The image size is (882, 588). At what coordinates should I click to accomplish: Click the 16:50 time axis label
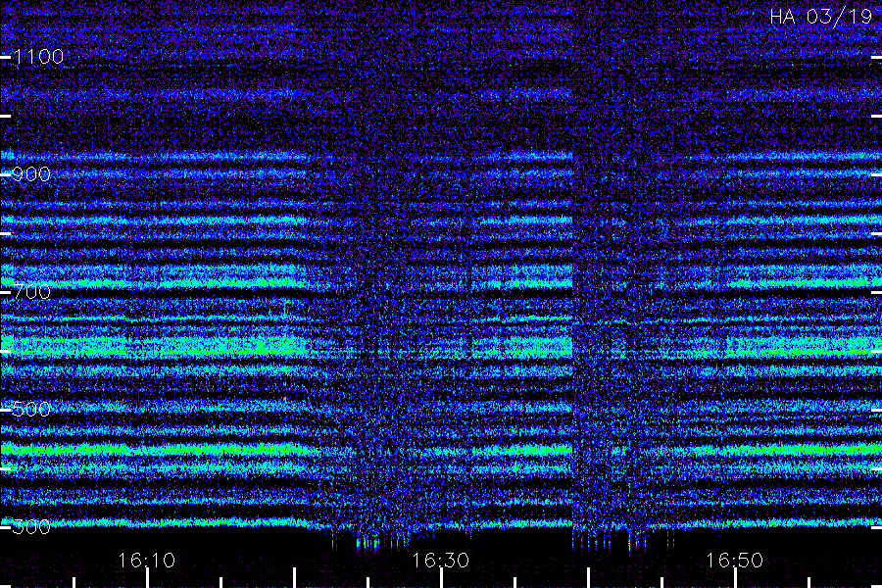click(735, 560)
